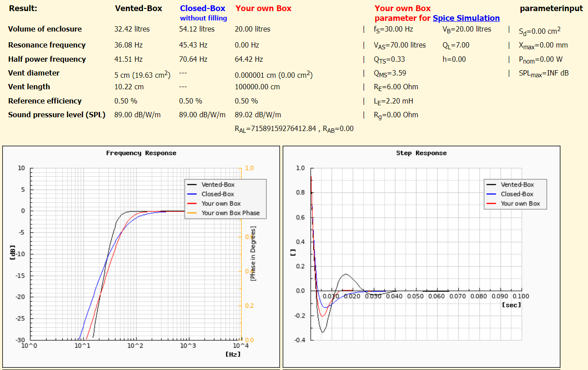The image size is (588, 370).
Task: Select the 'Vent diameter' row label
Action: 34,73
